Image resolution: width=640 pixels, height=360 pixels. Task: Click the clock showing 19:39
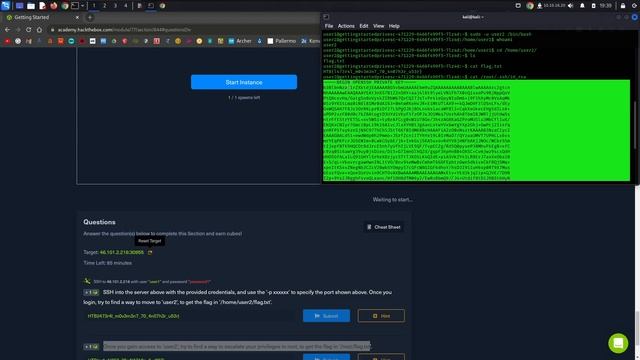[606, 6]
